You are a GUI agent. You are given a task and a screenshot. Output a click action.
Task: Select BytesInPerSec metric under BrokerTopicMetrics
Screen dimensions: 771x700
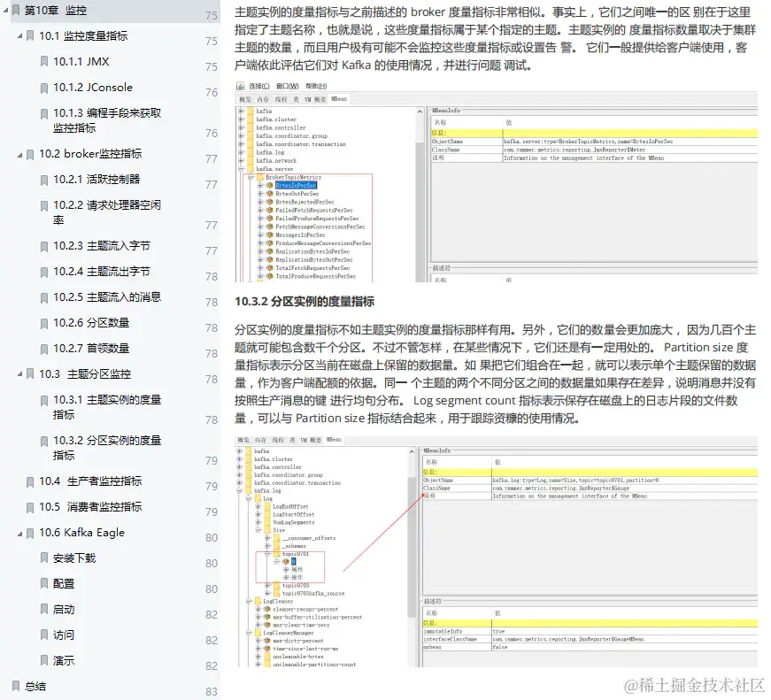point(294,185)
